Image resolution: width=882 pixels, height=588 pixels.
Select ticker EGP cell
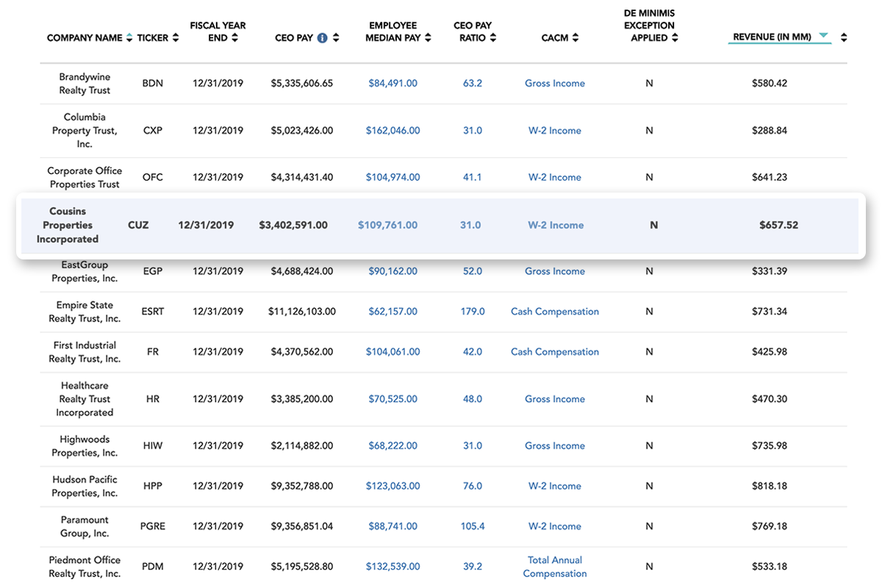153,271
